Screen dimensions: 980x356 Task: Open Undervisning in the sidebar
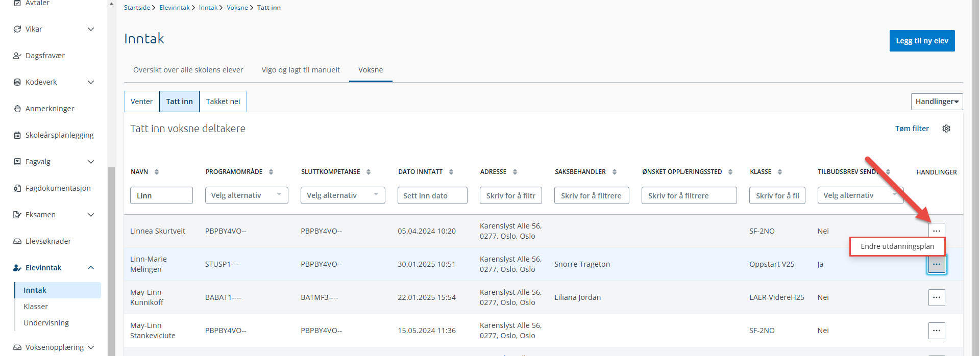(x=46, y=323)
